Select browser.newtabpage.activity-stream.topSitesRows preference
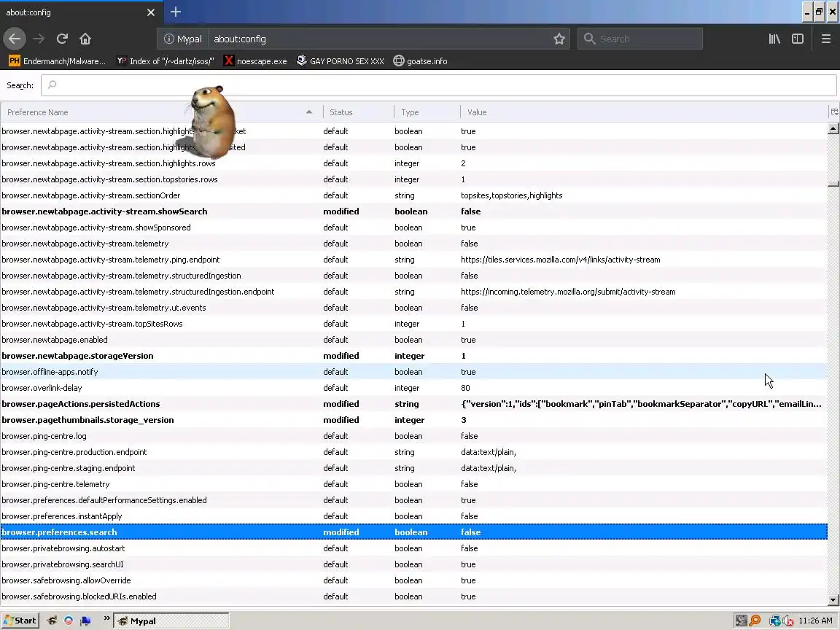Screen dimensions: 840x630 coord(413,324)
